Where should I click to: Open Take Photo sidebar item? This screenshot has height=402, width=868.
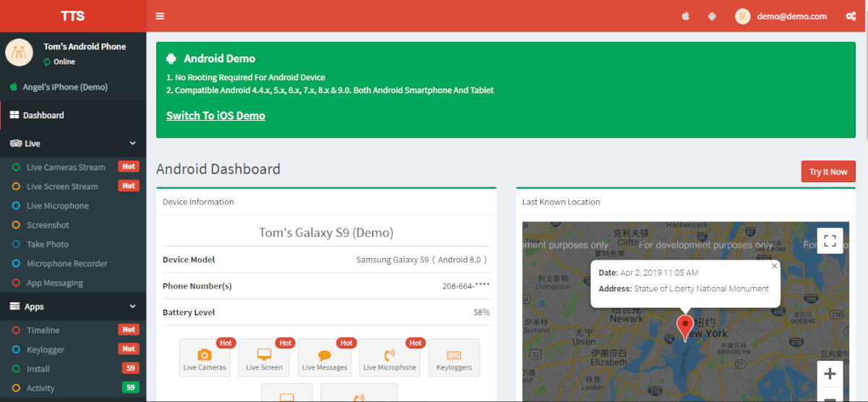click(73, 244)
